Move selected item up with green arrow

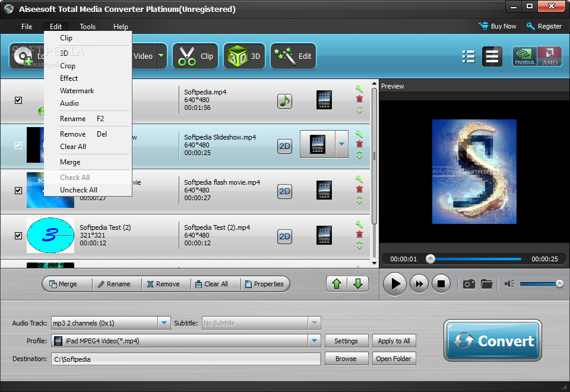[x=337, y=284]
